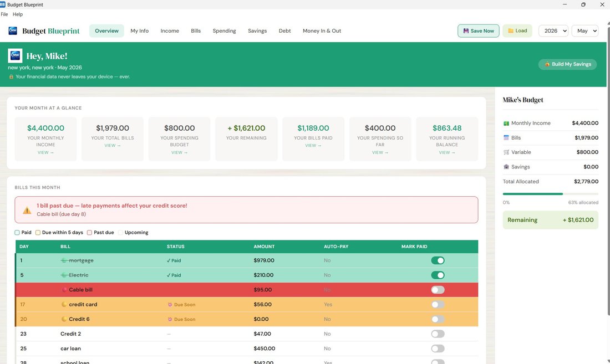This screenshot has height=364, width=610.
Task: Click the Savings bank icon in sidebar
Action: [506, 167]
